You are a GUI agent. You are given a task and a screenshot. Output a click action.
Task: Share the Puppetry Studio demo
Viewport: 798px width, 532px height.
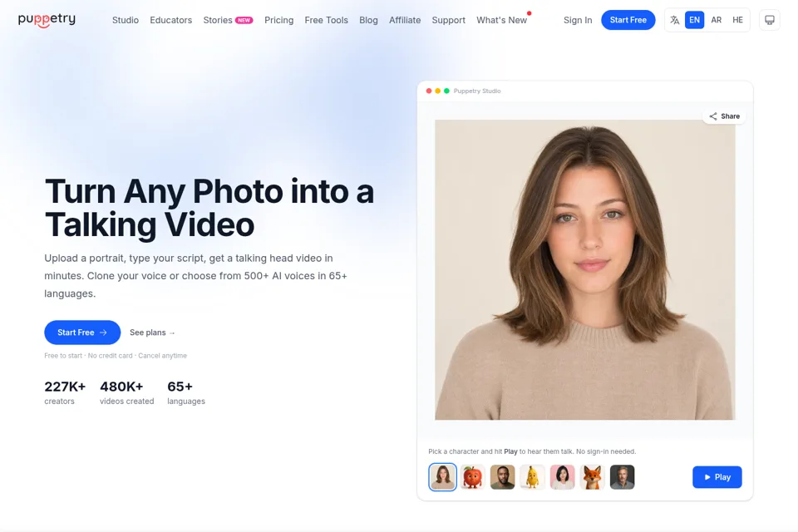(x=725, y=116)
